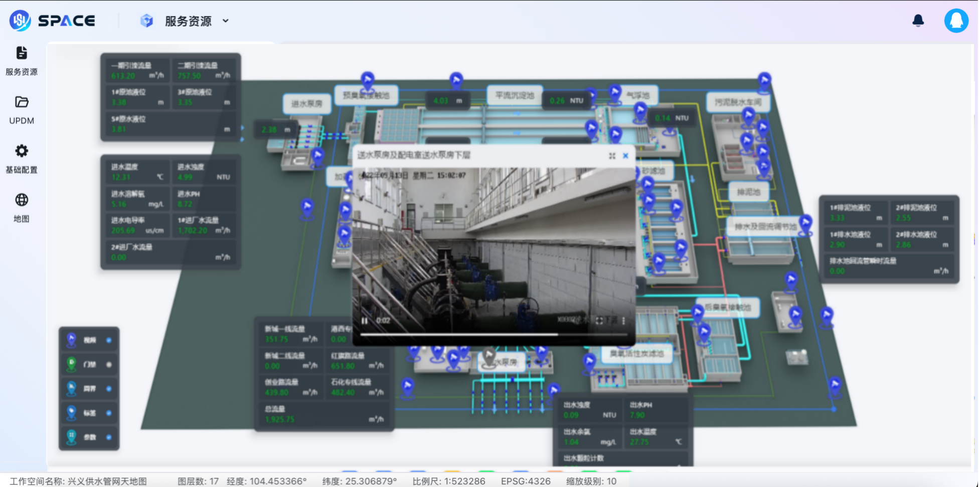Viewport: 980px width, 487px height.
Task: Click the SPACE logo icon
Action: pos(20,21)
